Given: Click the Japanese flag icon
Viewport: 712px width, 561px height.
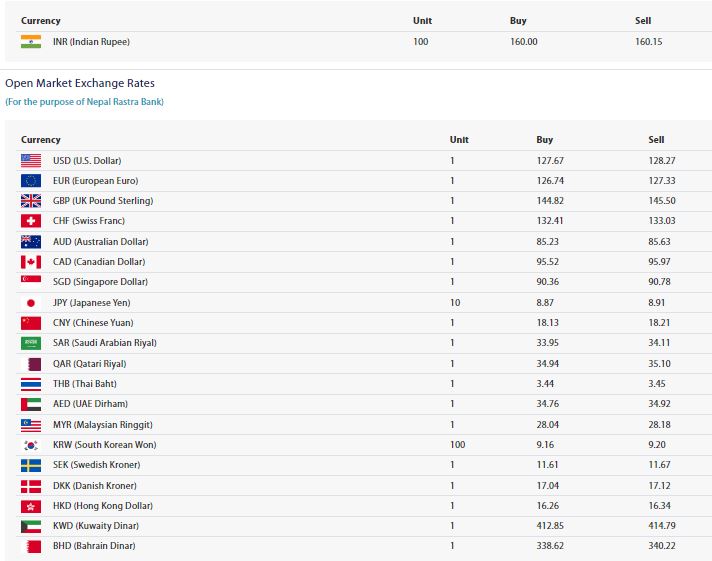Looking at the screenshot, I should (x=31, y=303).
